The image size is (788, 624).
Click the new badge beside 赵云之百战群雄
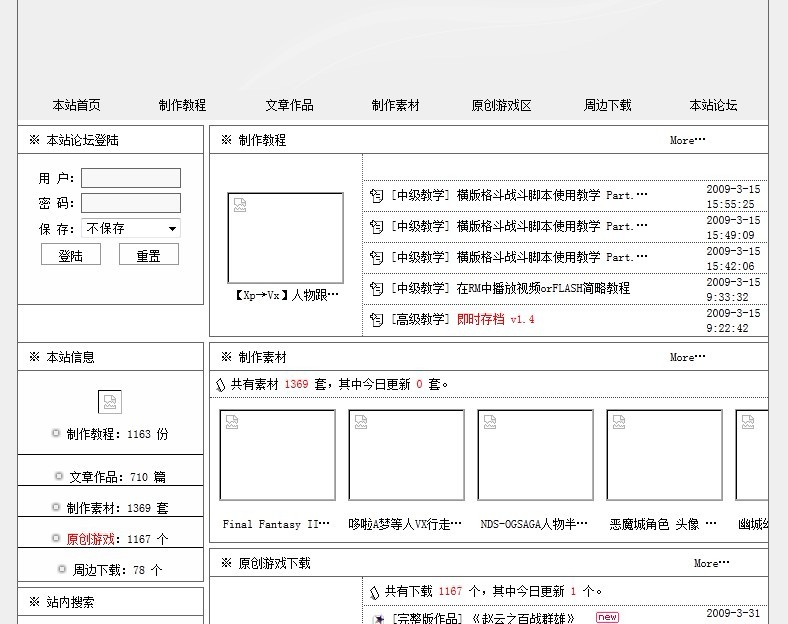point(607,617)
